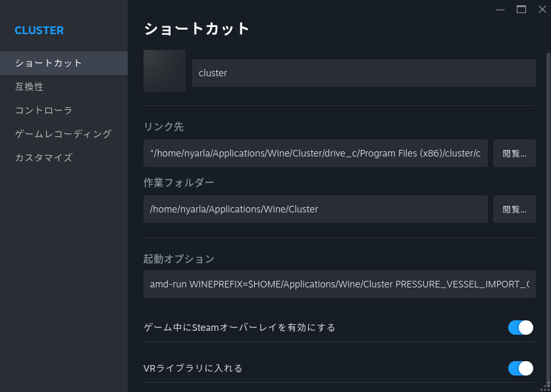This screenshot has height=392, width=551.
Task: Click the shortcut icon thumbnail image
Action: pos(165,71)
